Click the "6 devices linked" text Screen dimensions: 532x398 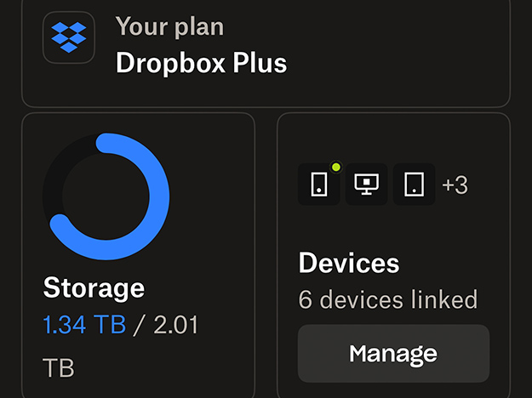tap(387, 299)
